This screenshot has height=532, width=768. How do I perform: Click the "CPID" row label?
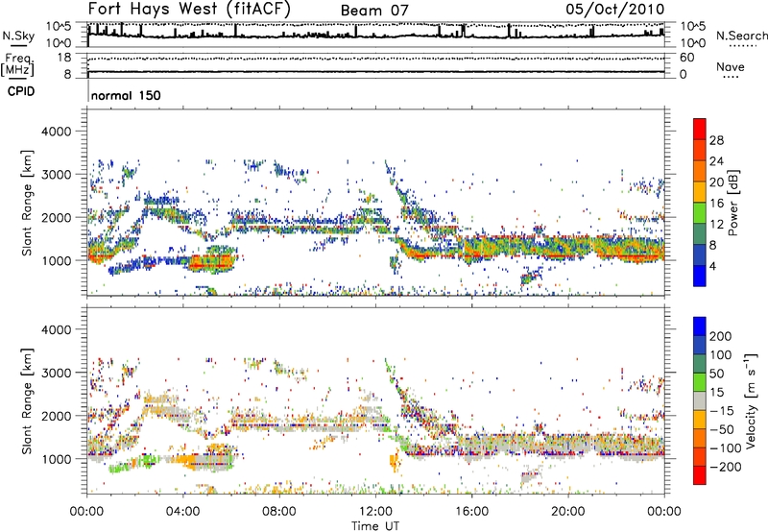click(21, 91)
